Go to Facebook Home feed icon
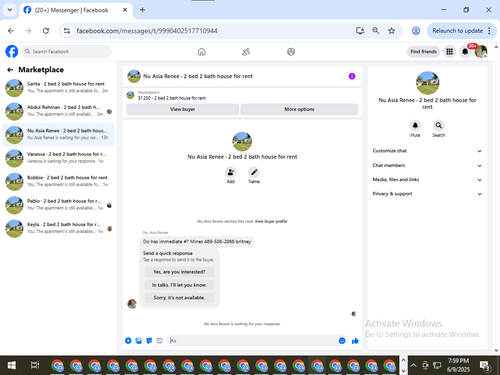 [202, 52]
